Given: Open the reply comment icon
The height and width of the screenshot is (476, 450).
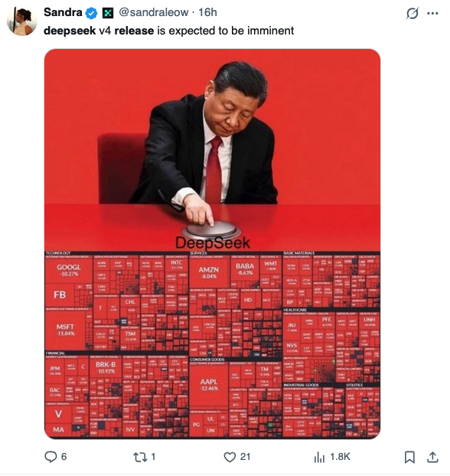Looking at the screenshot, I should click(x=51, y=457).
